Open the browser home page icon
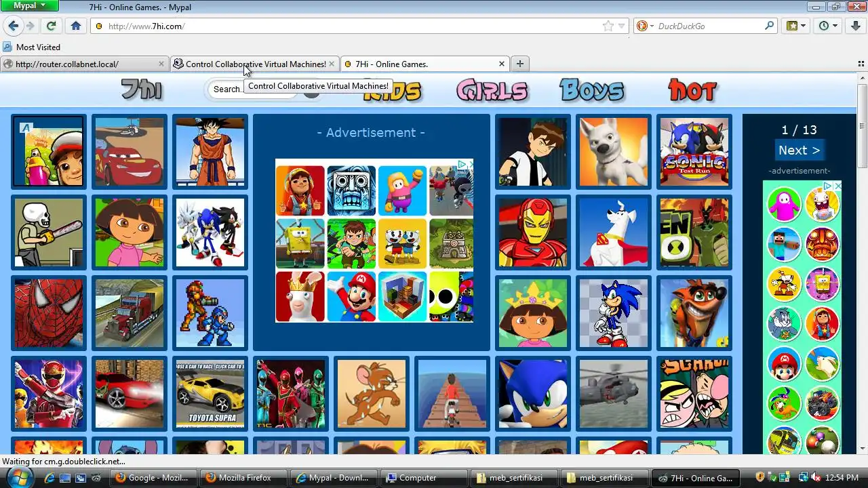The height and width of the screenshot is (488, 868). click(x=76, y=26)
